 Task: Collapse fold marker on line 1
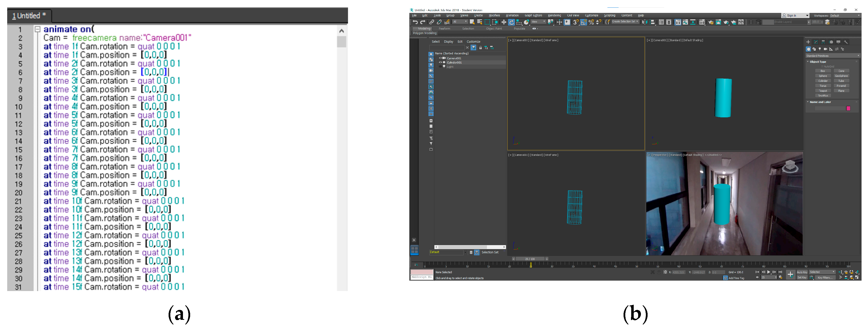38,29
